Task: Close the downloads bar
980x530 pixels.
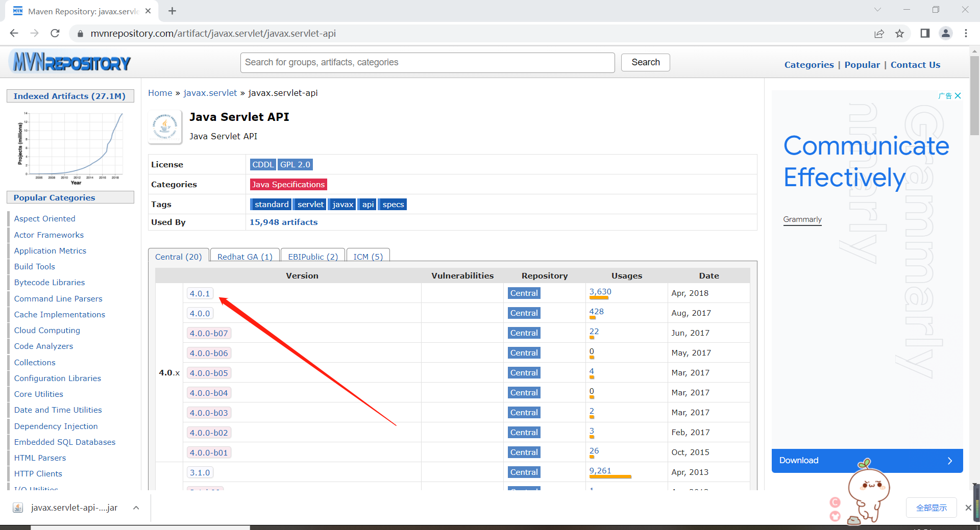Action: coord(968,508)
